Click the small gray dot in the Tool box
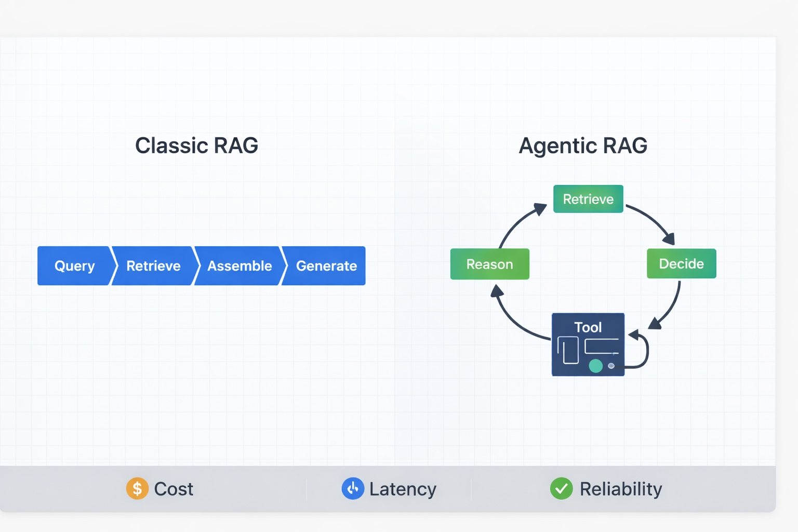 pos(611,366)
